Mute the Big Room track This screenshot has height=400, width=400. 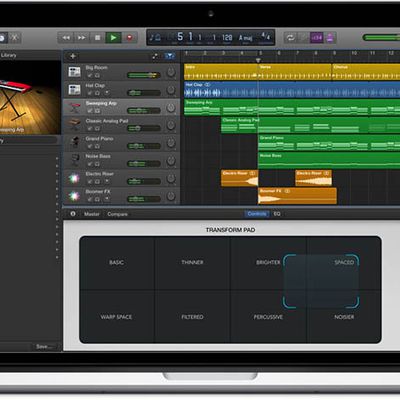click(89, 75)
